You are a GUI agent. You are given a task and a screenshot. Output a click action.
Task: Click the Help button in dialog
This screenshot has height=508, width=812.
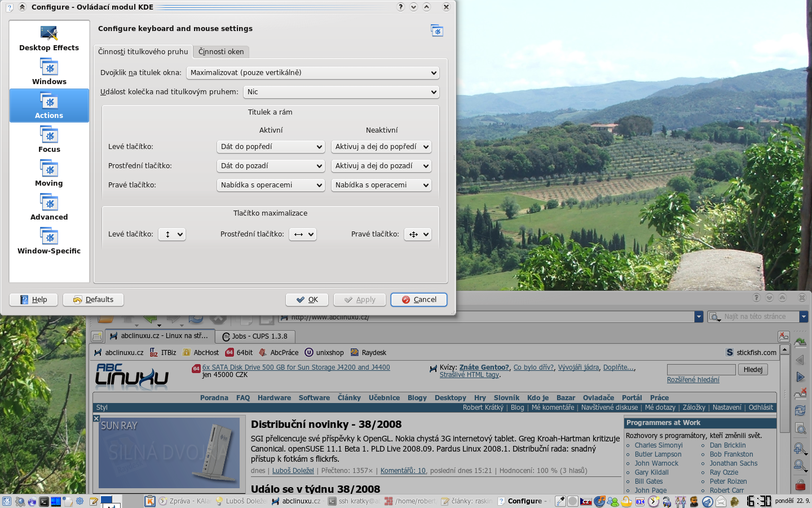pos(34,300)
